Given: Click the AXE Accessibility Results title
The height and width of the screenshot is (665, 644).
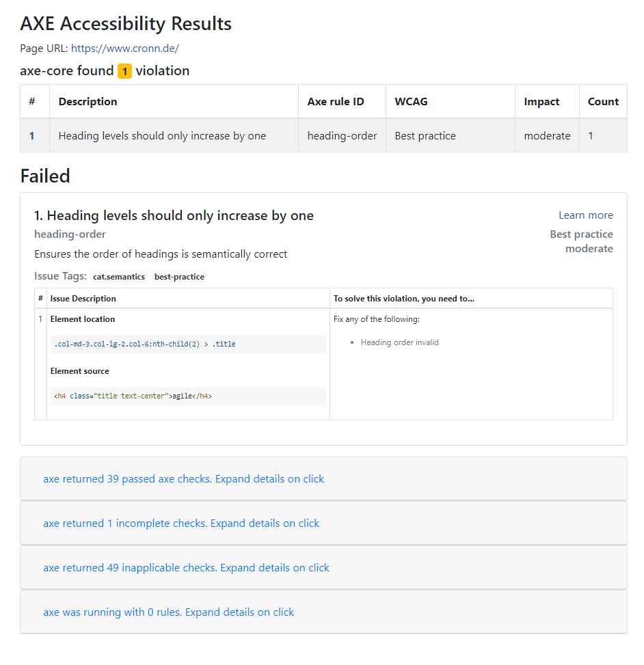Looking at the screenshot, I should click(x=126, y=23).
